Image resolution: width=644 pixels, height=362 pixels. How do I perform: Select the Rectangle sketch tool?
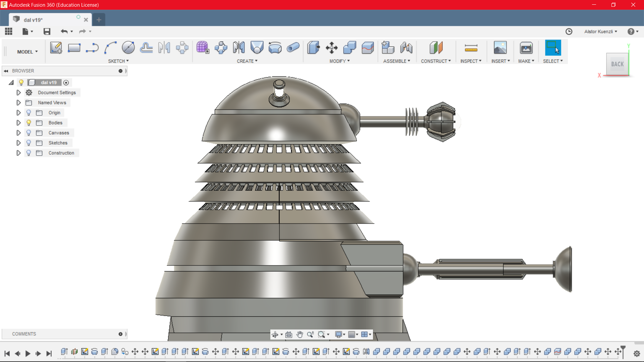pos(74,48)
